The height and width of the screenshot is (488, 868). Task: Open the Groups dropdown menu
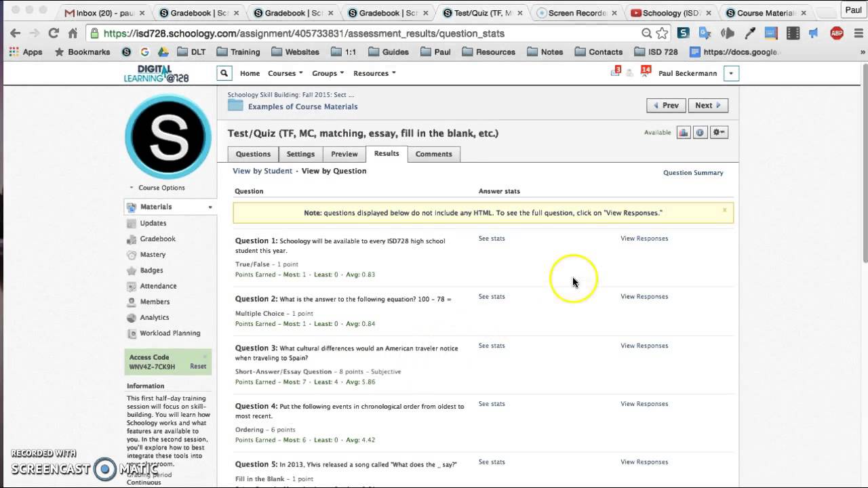[328, 73]
